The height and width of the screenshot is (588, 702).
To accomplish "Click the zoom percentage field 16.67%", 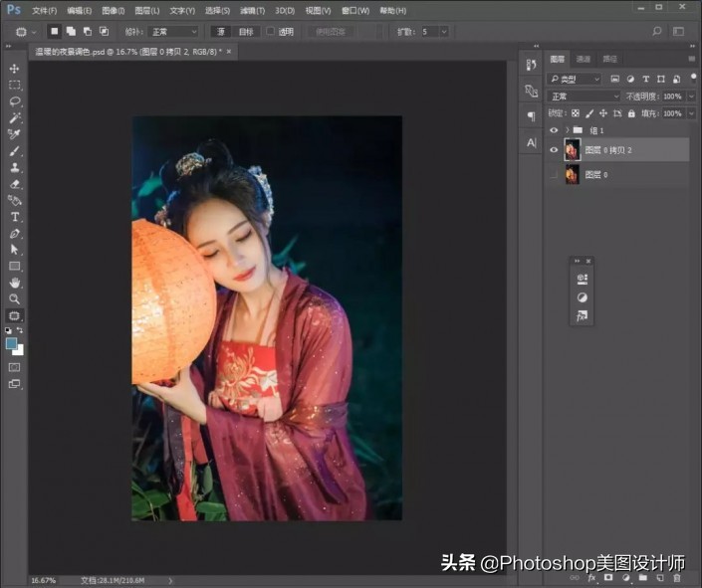I will pos(44,580).
